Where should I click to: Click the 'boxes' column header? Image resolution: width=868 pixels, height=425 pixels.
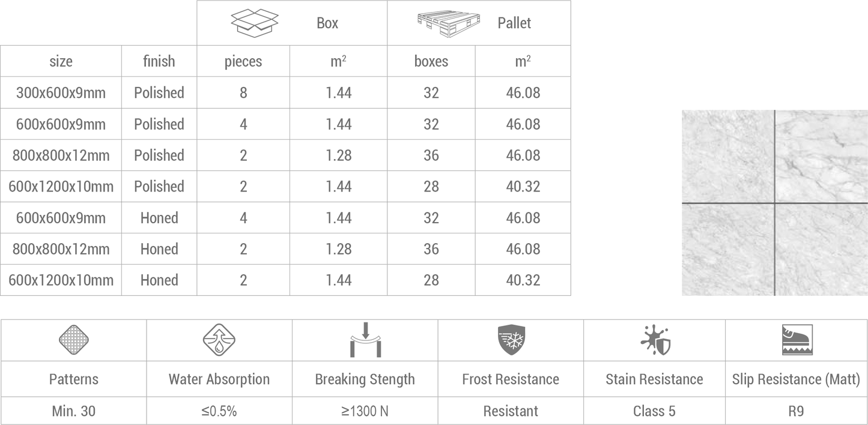(431, 61)
